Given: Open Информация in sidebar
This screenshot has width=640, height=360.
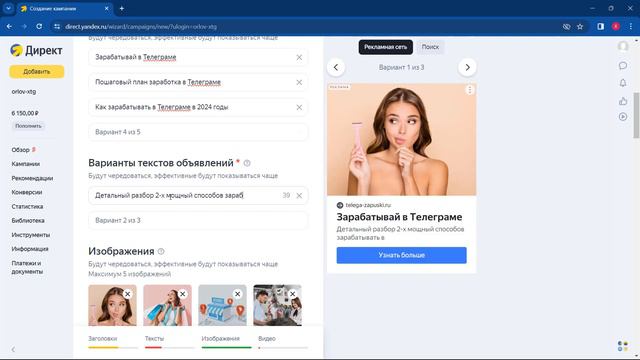Looking at the screenshot, I should 30,249.
